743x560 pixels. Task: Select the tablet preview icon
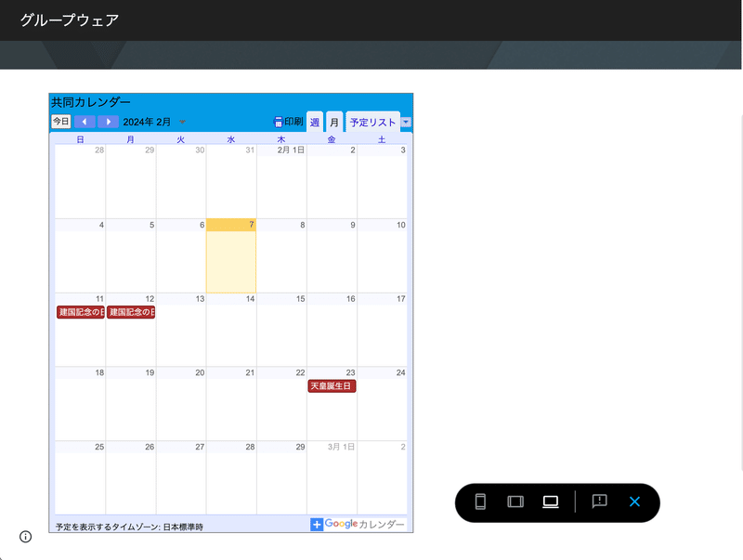point(515,501)
